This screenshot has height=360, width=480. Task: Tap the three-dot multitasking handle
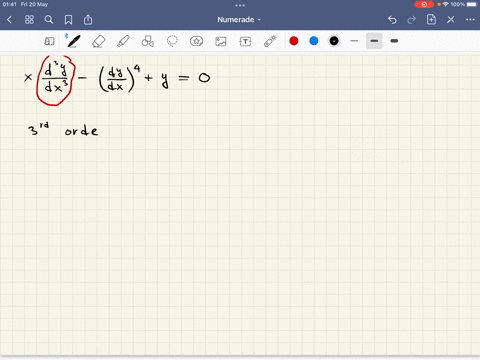click(x=240, y=5)
